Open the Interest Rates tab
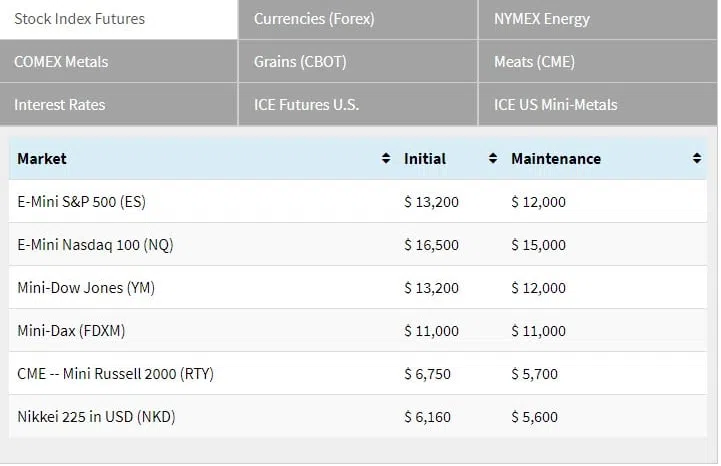The image size is (721, 466). coord(119,104)
